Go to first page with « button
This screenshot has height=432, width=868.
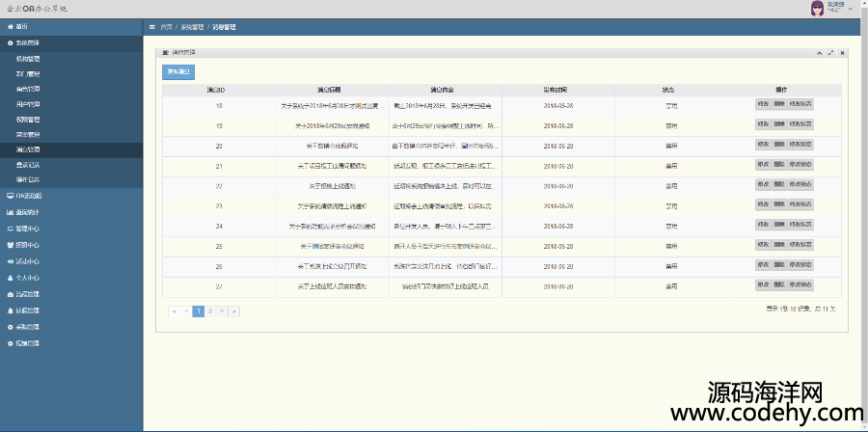(175, 311)
